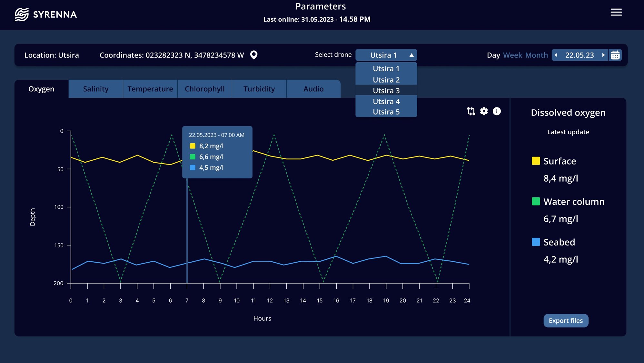The image size is (644, 363).
Task: Open the calendar date picker
Action: tap(615, 55)
